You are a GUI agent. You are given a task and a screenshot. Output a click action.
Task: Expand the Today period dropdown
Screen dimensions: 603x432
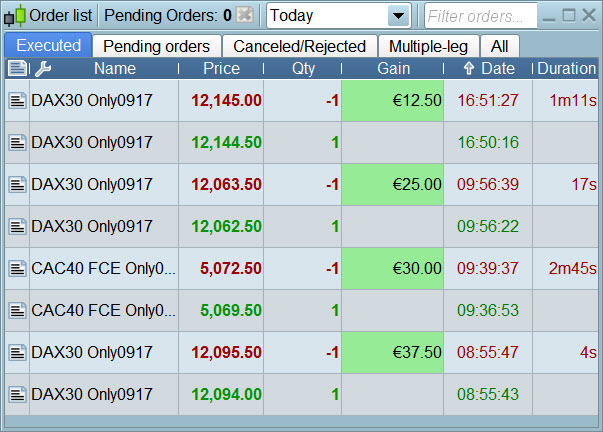(x=399, y=16)
